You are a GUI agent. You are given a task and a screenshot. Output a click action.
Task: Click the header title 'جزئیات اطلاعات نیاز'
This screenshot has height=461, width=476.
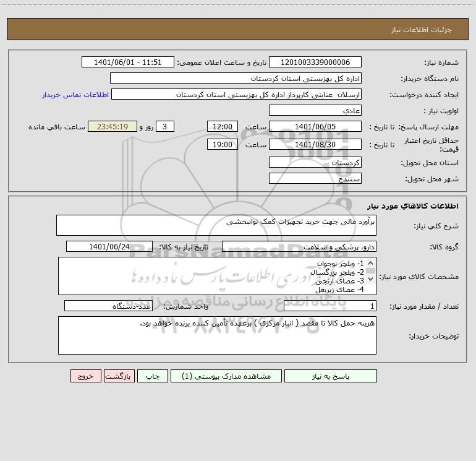point(422,30)
